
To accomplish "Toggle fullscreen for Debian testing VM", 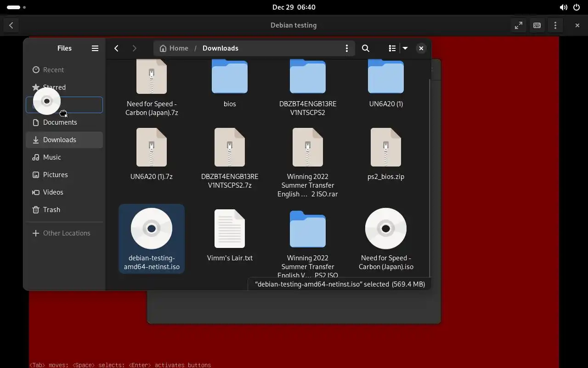I will (x=519, y=25).
